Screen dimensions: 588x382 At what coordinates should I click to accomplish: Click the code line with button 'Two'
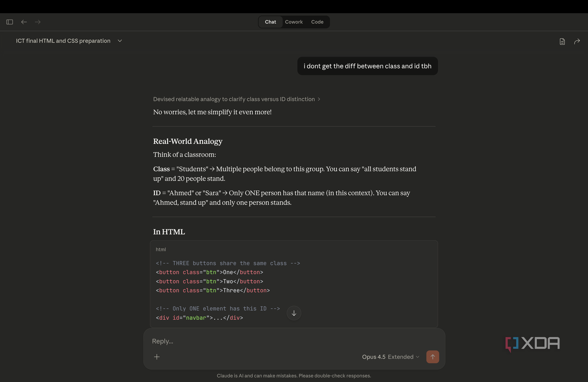[x=209, y=282]
